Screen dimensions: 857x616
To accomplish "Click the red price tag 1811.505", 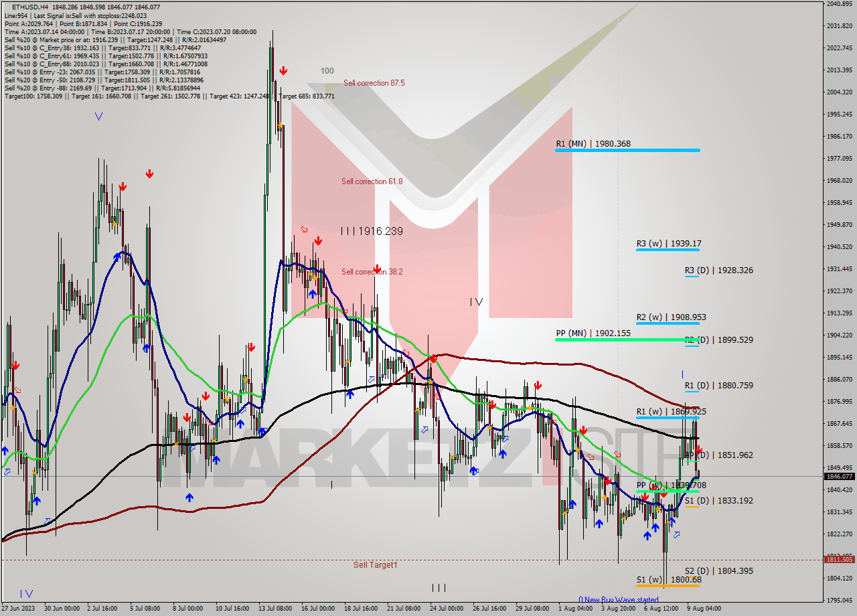I will [x=840, y=559].
